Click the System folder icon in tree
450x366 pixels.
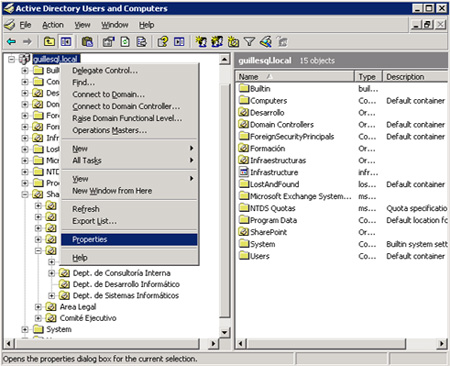38,329
